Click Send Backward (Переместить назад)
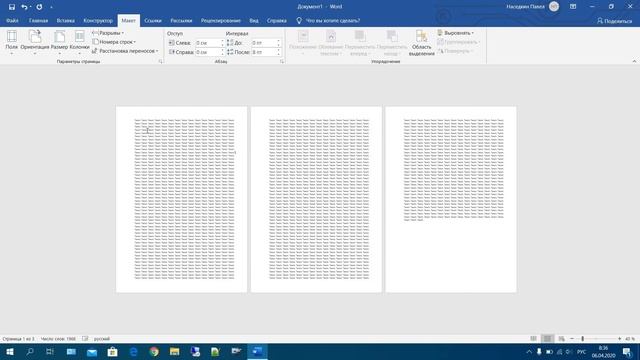Screen dimensions: 640x360 coord(391,42)
